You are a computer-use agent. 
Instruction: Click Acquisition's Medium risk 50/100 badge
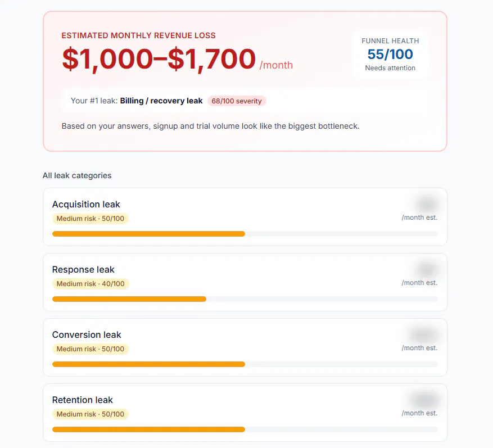91,219
